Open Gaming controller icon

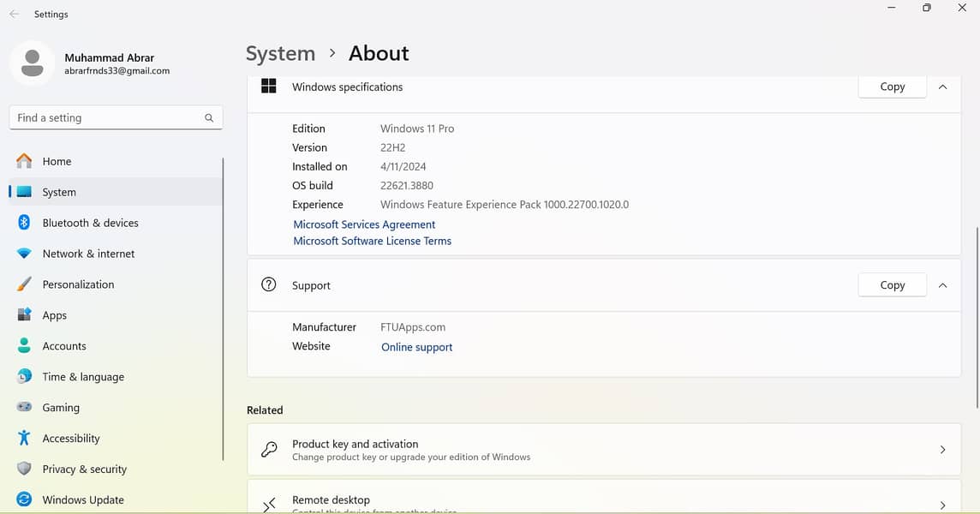tap(24, 408)
